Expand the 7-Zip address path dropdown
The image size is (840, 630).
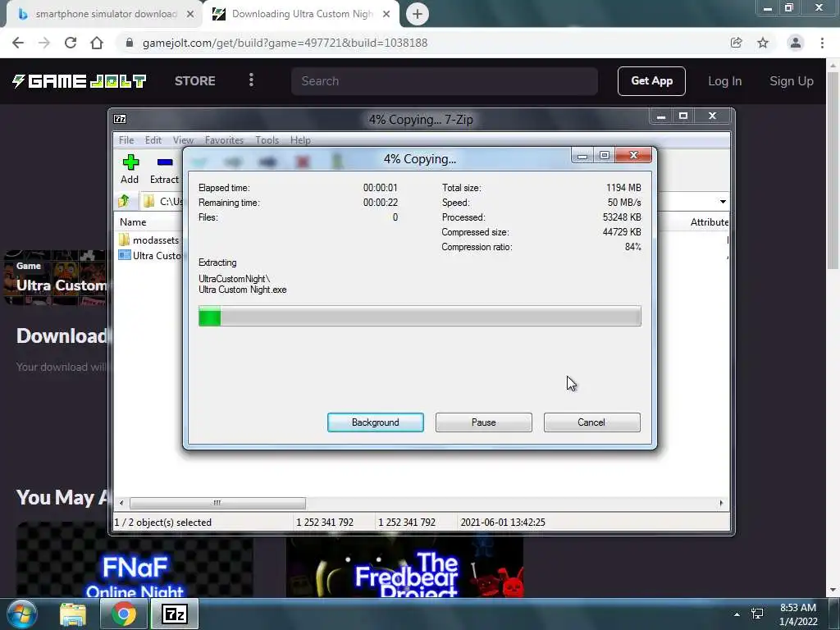(723, 202)
